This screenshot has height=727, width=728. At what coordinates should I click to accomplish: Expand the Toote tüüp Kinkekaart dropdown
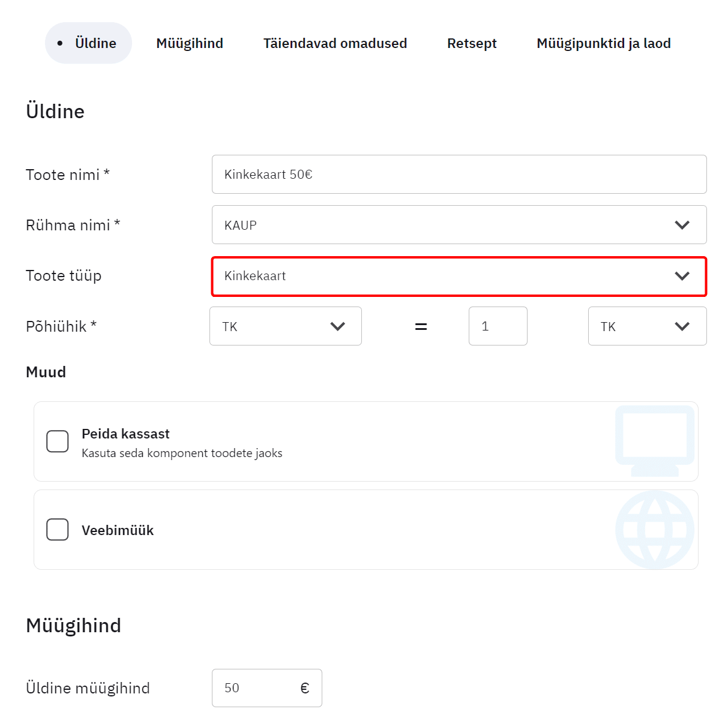pyautogui.click(x=444, y=276)
